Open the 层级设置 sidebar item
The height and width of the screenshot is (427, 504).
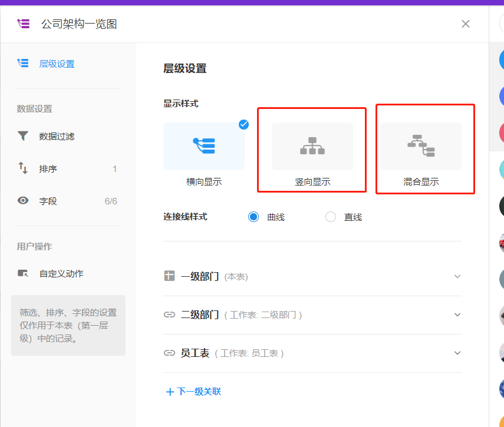click(x=57, y=64)
